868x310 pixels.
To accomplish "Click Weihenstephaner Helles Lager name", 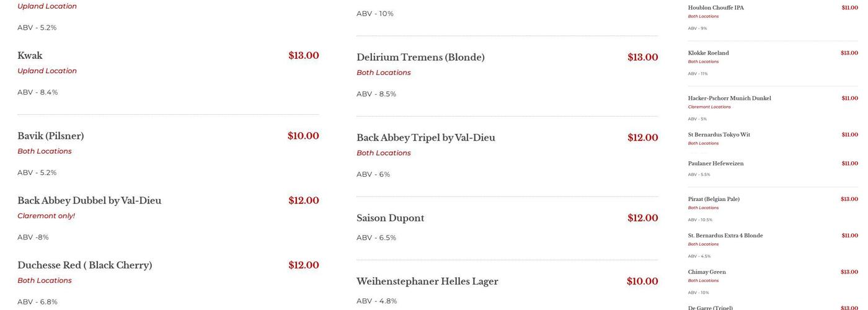I will pyautogui.click(x=427, y=281).
